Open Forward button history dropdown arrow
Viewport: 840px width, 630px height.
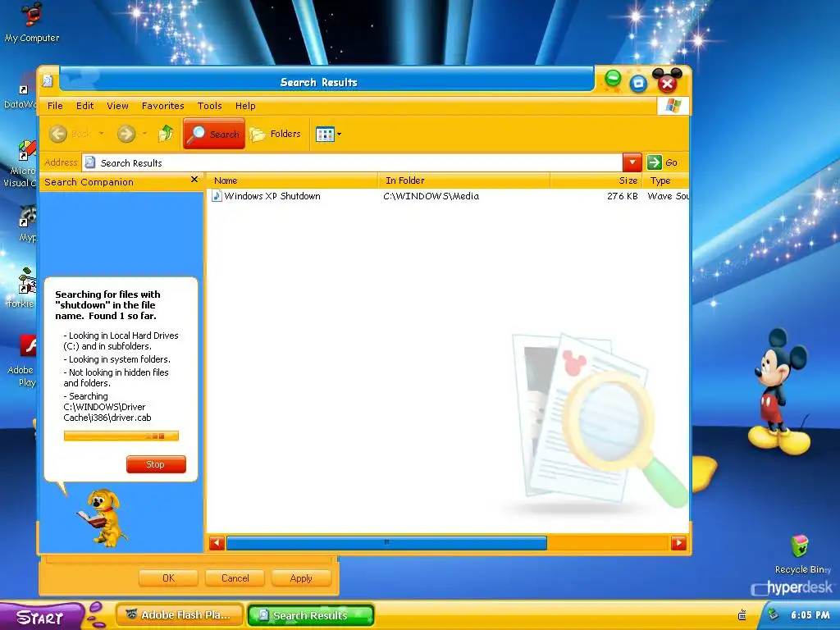pos(144,134)
